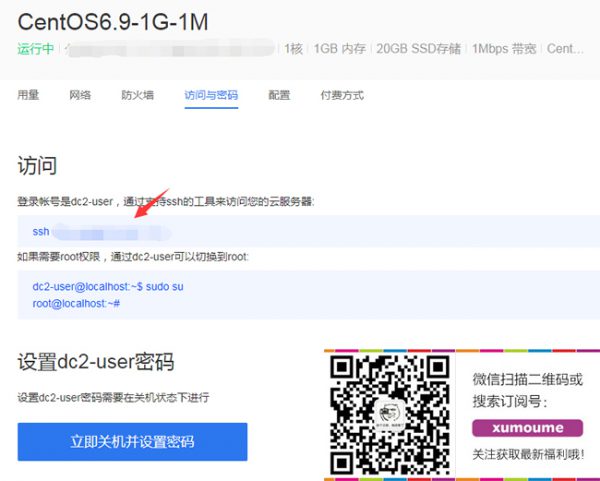Select the 防火墙 tab
Image resolution: width=600 pixels, height=481 pixels.
137,95
